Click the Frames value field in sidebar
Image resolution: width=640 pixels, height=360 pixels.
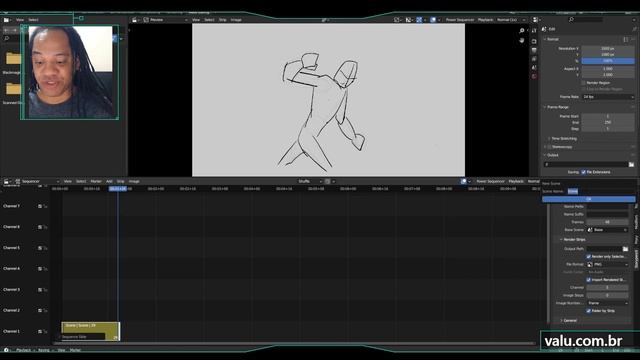(607, 222)
